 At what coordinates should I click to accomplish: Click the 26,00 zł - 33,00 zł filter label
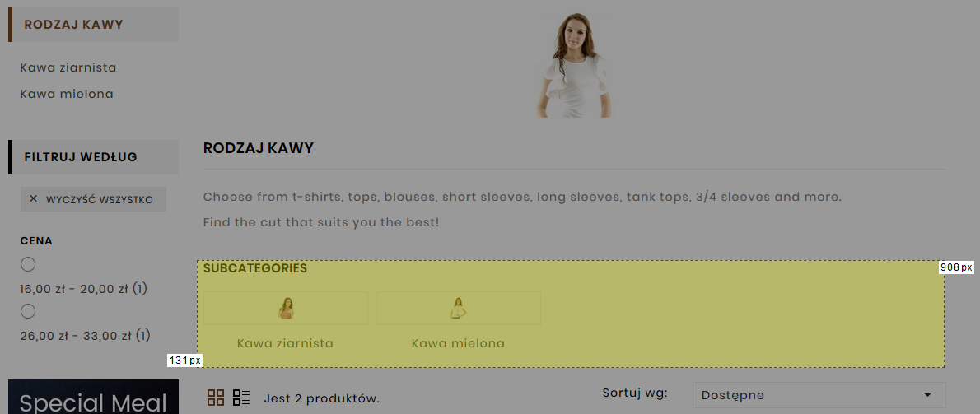pyautogui.click(x=83, y=336)
